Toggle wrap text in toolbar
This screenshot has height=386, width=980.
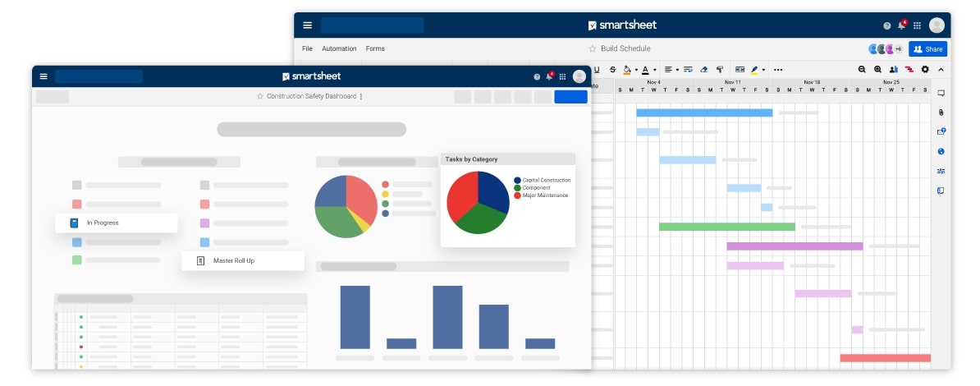tap(688, 70)
